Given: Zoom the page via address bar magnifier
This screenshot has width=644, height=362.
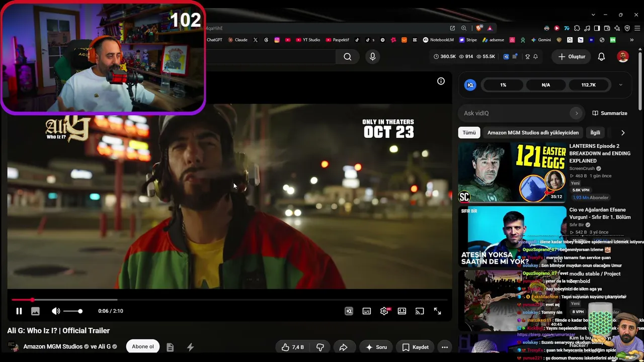Looking at the screenshot, I should point(464,28).
